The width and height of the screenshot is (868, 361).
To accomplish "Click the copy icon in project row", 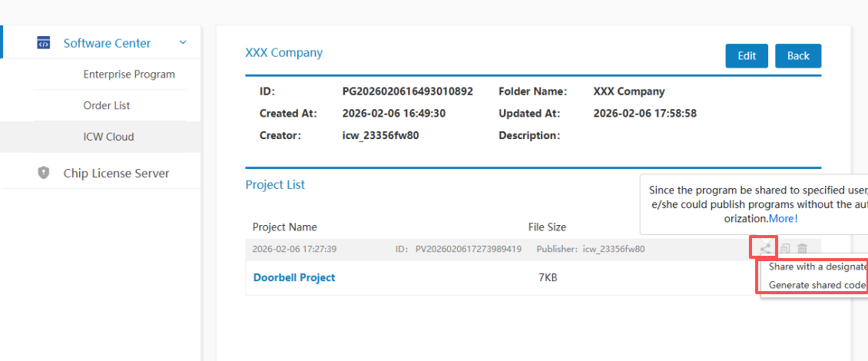I will (x=785, y=248).
